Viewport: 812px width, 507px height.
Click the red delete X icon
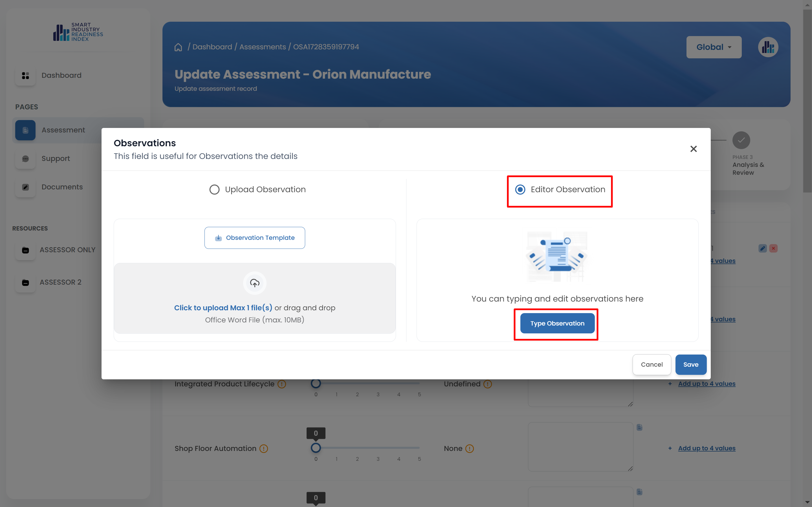click(x=773, y=249)
